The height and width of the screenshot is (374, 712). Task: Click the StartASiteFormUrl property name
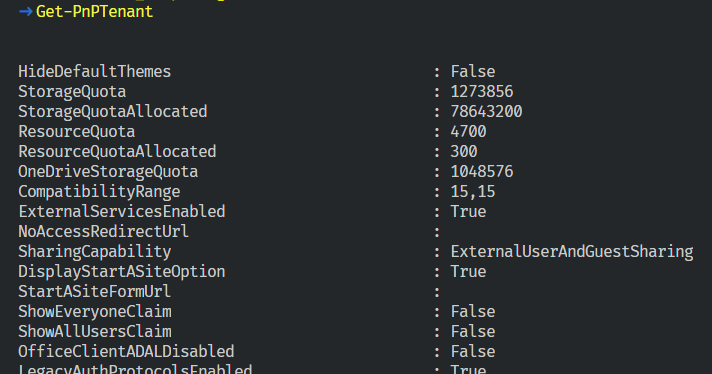(94, 291)
